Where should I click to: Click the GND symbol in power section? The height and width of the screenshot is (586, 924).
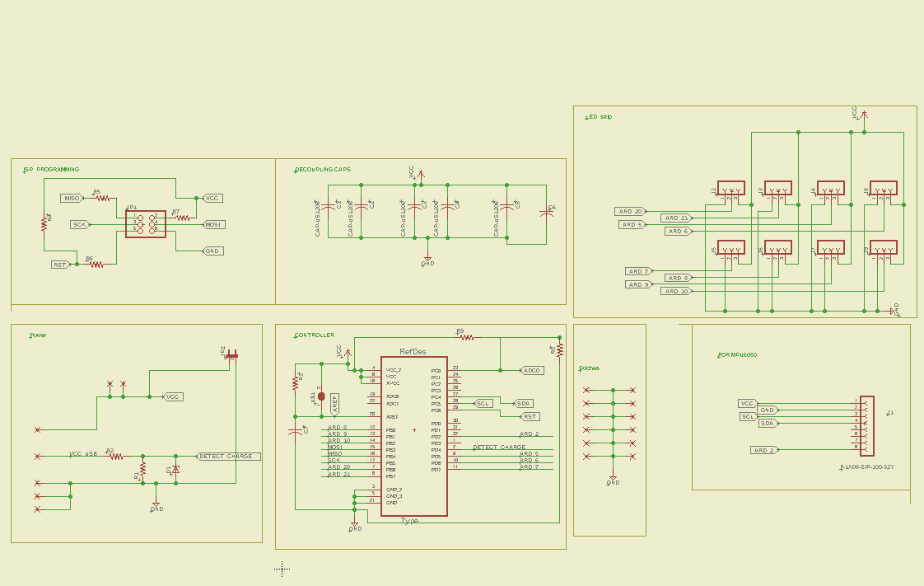(x=156, y=505)
